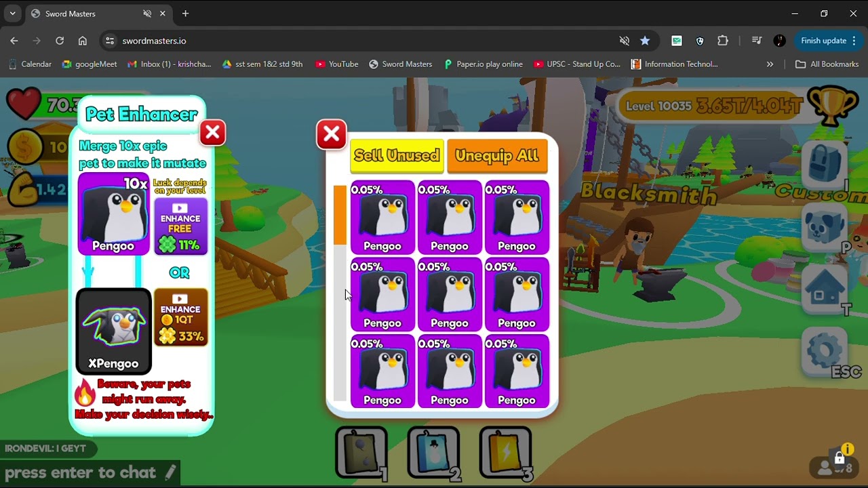The image size is (868, 488).
Task: Click the flexed arm strength icon
Action: click(26, 190)
